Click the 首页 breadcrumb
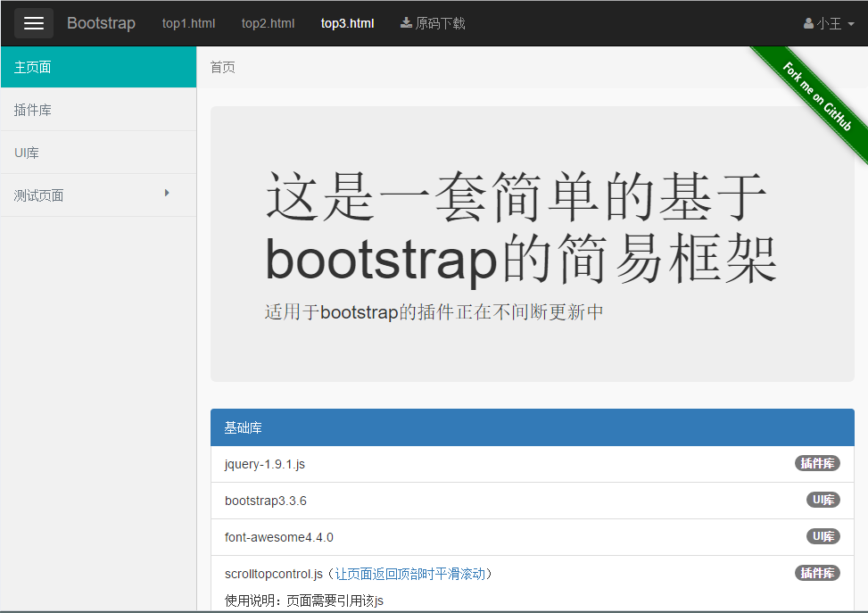Image resolution: width=868 pixels, height=613 pixels. (222, 68)
